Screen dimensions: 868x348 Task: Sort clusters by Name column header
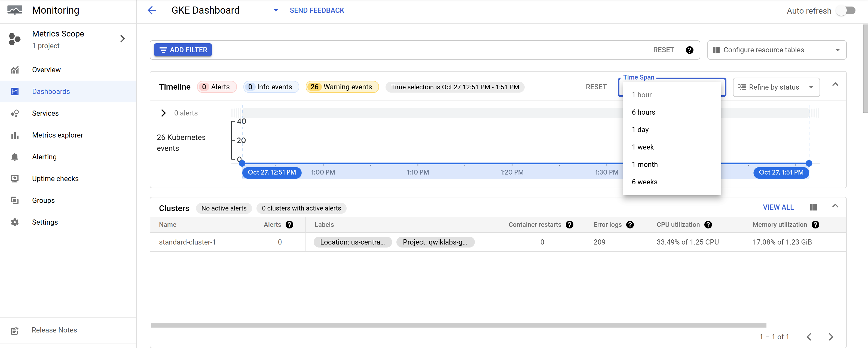(x=167, y=225)
